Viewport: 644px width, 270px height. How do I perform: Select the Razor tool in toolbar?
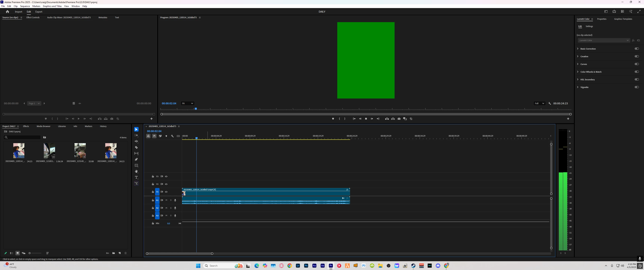[136, 147]
